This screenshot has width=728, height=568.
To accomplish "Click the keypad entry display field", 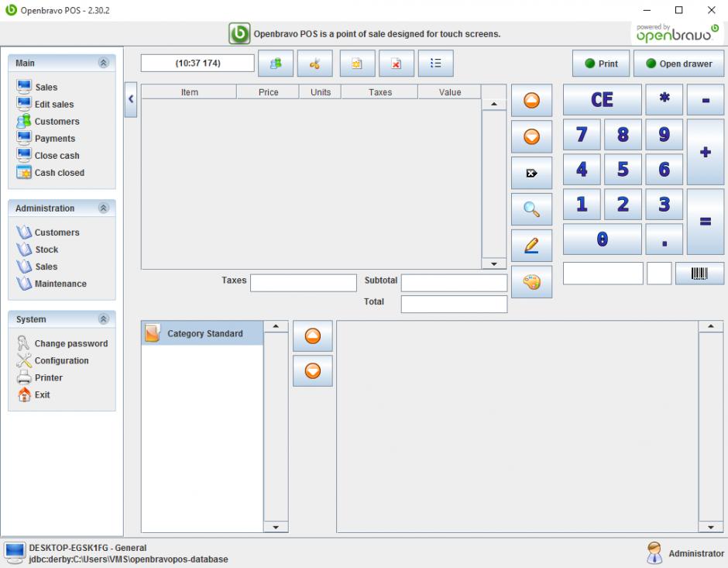I will [x=603, y=273].
